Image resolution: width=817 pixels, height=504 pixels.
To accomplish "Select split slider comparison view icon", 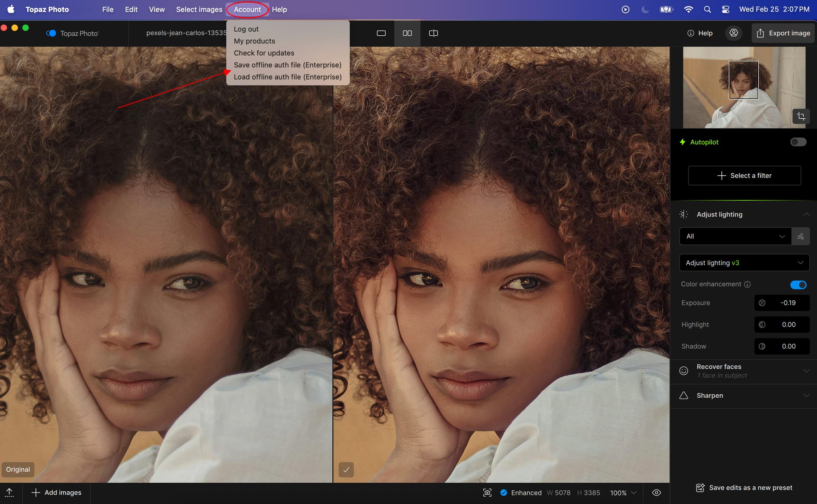I will [433, 33].
